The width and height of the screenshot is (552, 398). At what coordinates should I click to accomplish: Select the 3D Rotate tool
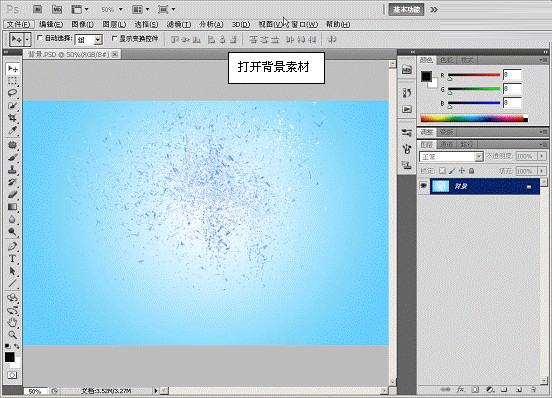pos(12,298)
